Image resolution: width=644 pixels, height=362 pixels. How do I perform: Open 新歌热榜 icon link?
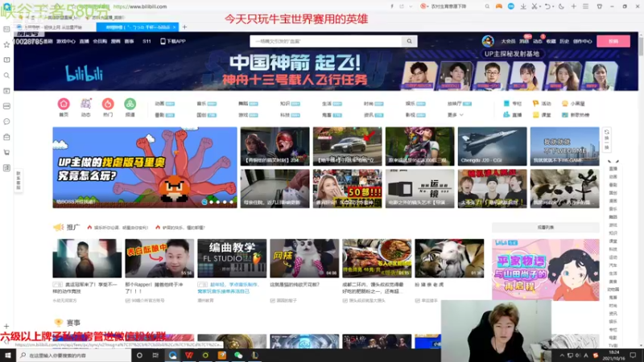coord(576,115)
